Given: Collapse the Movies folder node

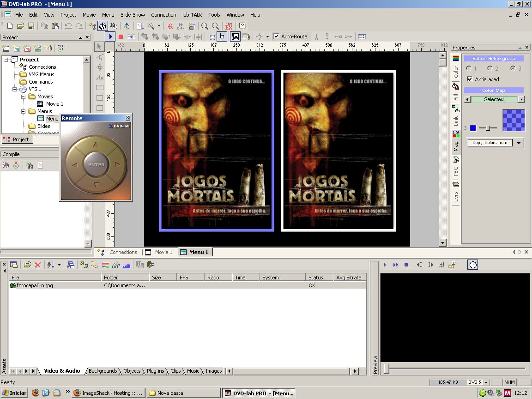Looking at the screenshot, I should pyautogui.click(x=24, y=97).
